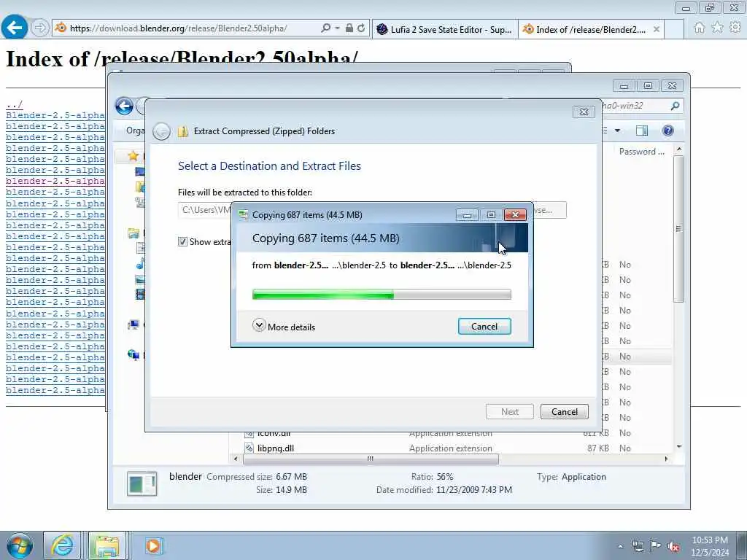747x560 pixels.
Task: Click the libpng.dll file icon
Action: (x=249, y=448)
